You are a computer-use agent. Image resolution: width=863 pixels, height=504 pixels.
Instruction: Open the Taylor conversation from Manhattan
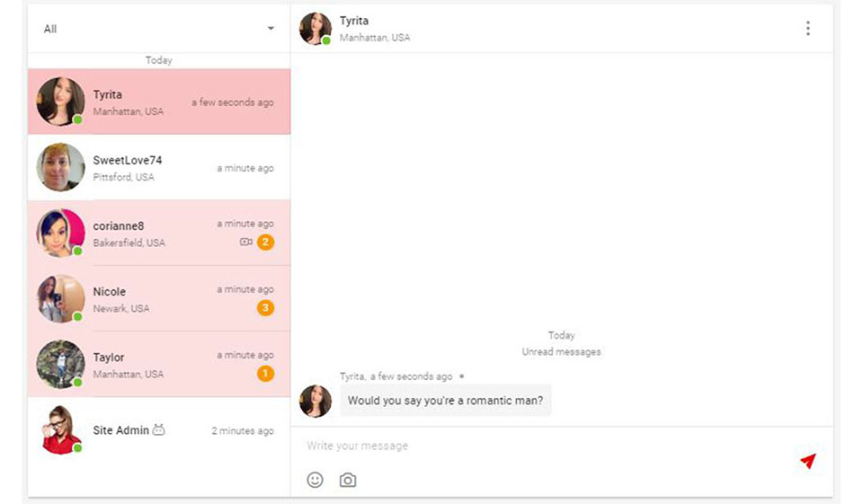[x=153, y=365]
